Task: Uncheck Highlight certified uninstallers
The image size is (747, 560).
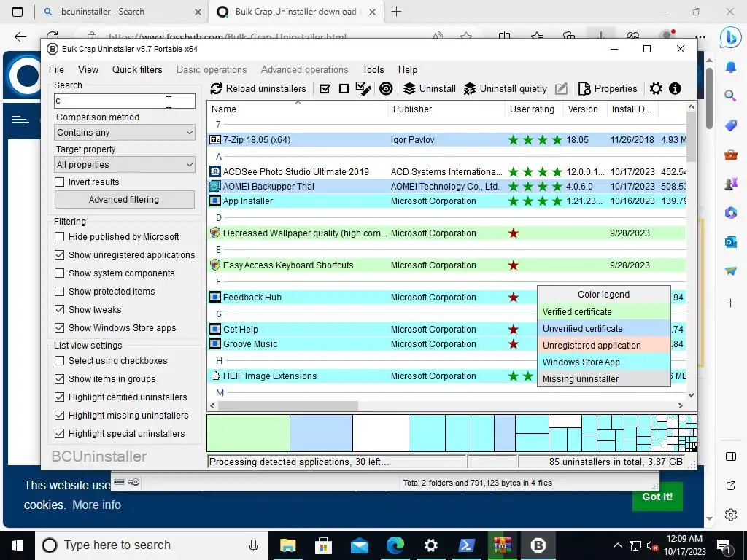Action: [60, 397]
